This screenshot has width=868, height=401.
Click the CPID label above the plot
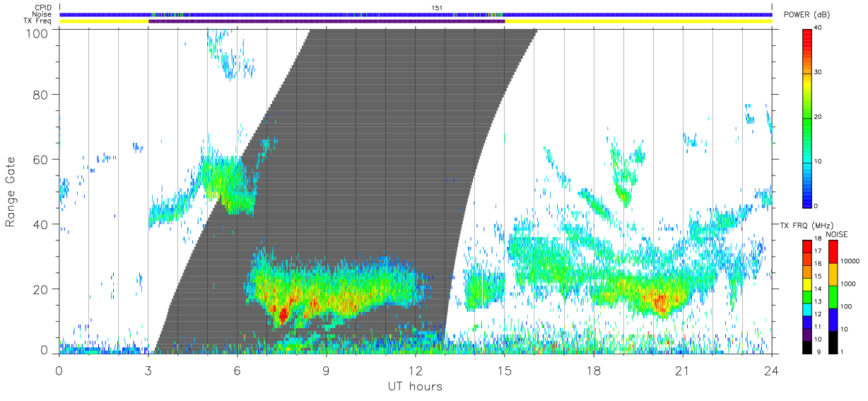tap(44, 8)
